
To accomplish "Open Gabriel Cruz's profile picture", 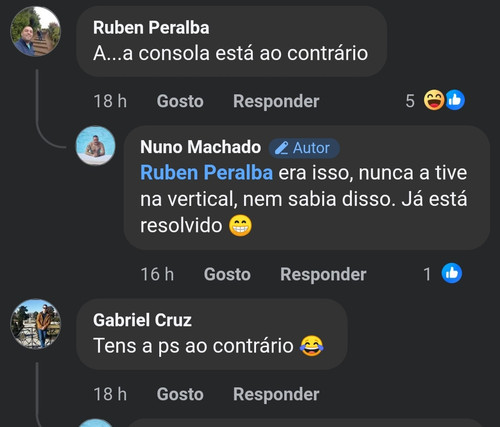I will click(36, 324).
